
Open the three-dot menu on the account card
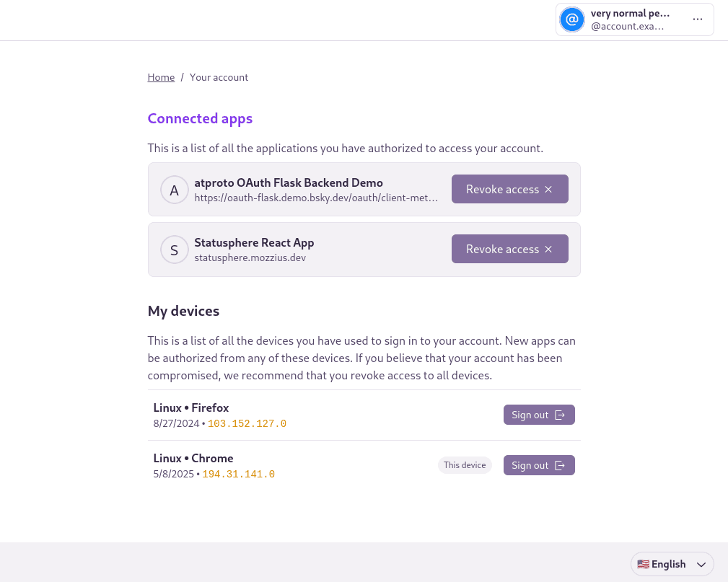(697, 19)
